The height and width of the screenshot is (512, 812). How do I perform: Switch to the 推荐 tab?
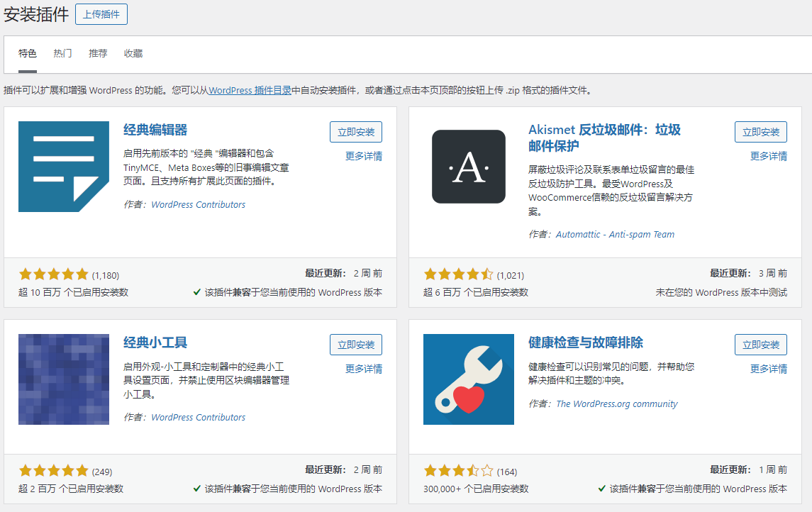click(98, 54)
